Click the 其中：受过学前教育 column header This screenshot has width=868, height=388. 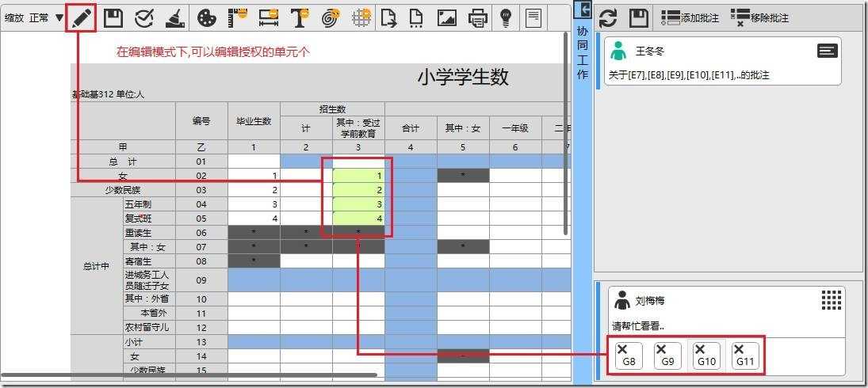(x=358, y=128)
